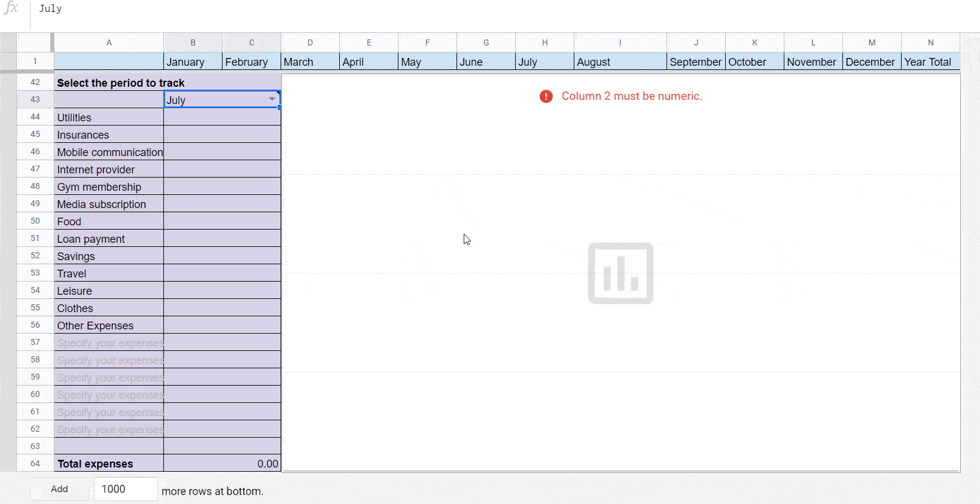This screenshot has height=504, width=980.
Task: Click the January header cell
Action: 193,62
